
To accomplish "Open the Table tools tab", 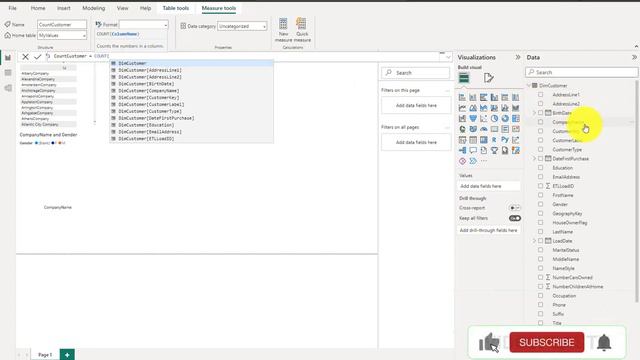I will pyautogui.click(x=176, y=8).
